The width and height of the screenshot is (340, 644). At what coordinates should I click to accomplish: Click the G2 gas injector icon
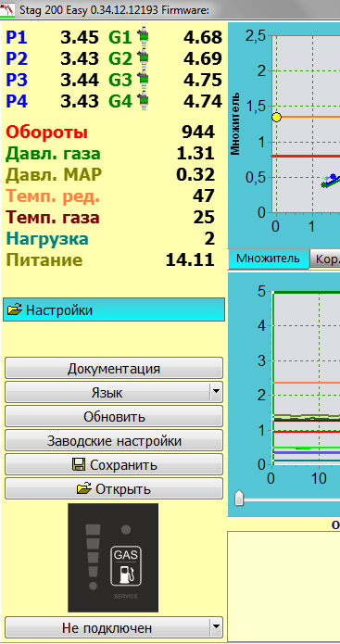coord(143,57)
